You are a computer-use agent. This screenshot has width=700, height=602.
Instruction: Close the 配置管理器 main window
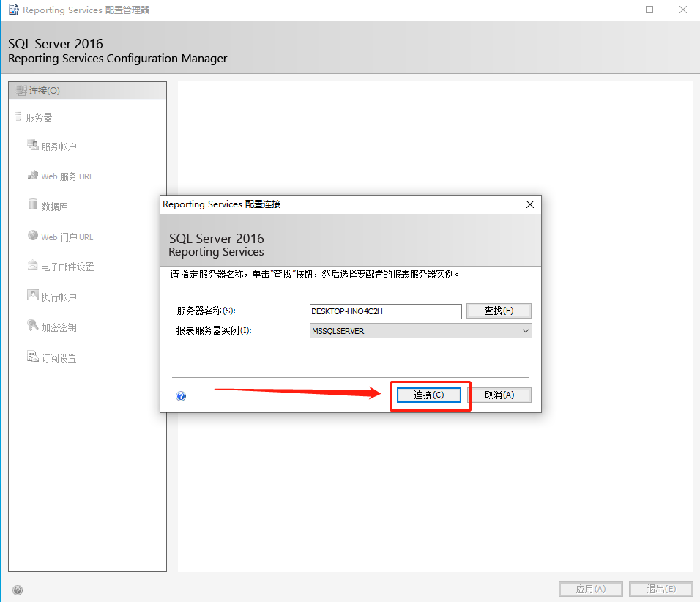coord(683,10)
